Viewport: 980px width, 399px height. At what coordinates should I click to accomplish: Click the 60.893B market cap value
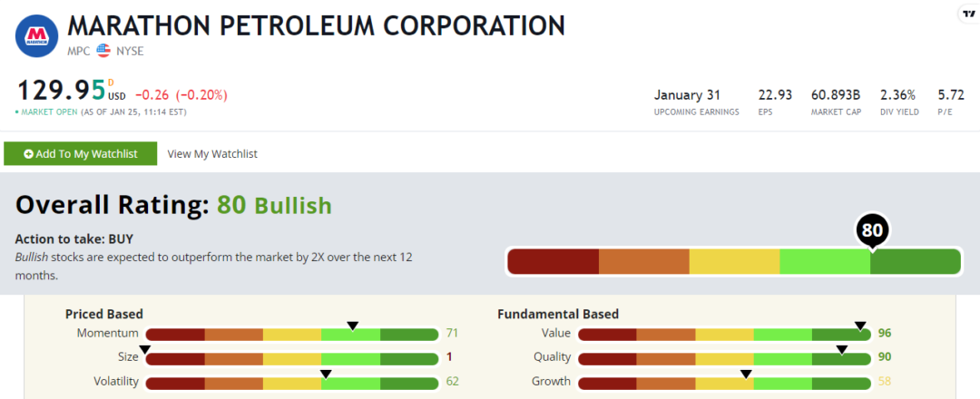point(836,95)
